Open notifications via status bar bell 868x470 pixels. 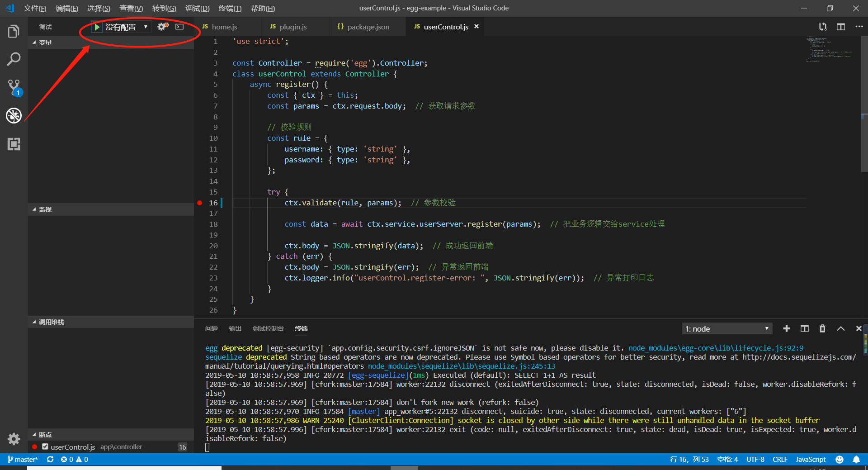(857, 459)
